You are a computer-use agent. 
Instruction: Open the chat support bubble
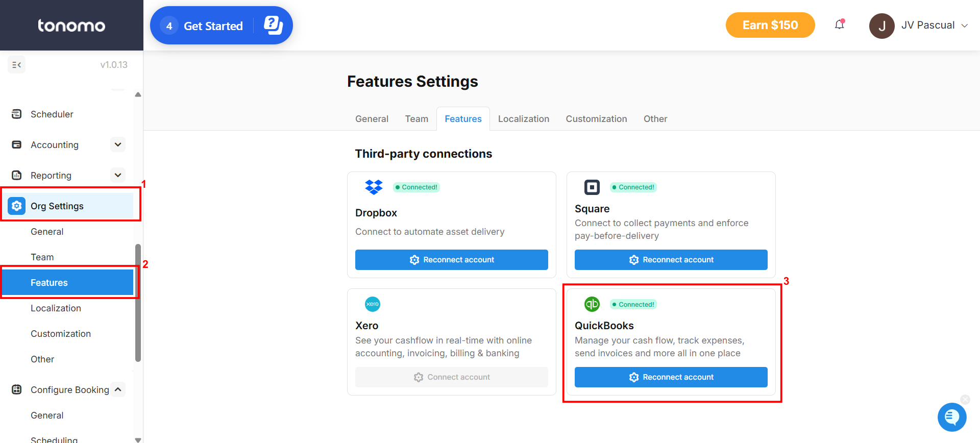pos(952,417)
